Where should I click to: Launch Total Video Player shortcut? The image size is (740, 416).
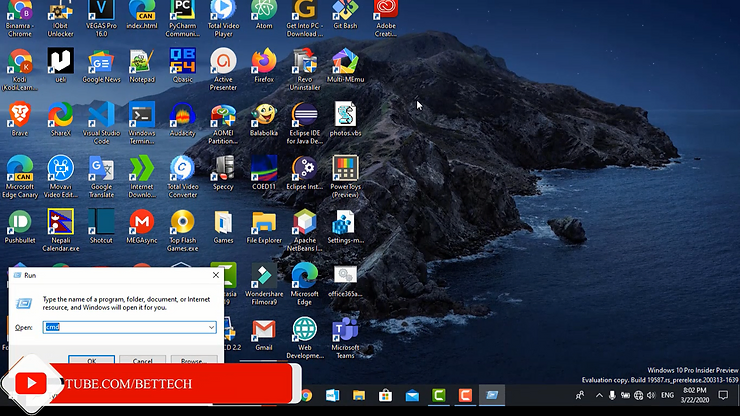tap(223, 18)
